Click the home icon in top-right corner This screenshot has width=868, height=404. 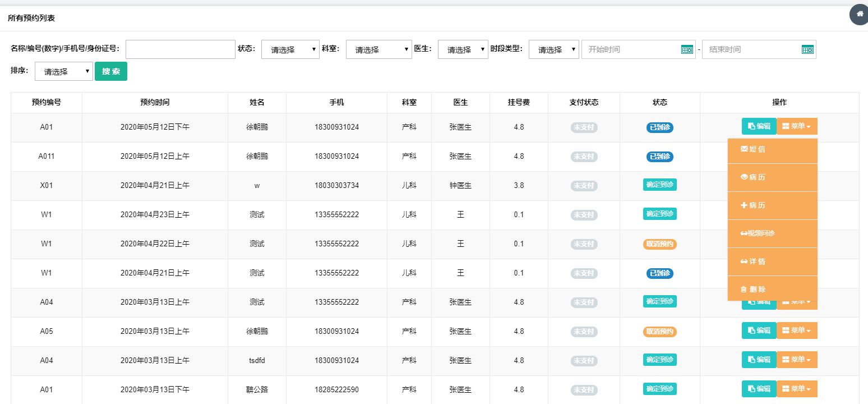tap(860, 15)
